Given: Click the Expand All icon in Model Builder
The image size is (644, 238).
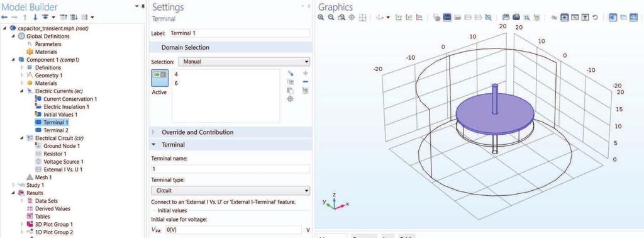Looking at the screenshot, I should click(x=74, y=17).
